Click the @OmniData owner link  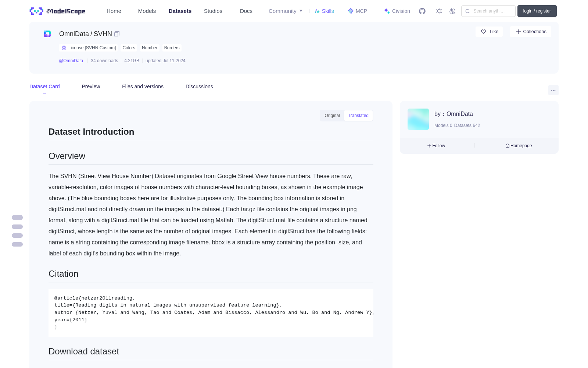pos(71,61)
